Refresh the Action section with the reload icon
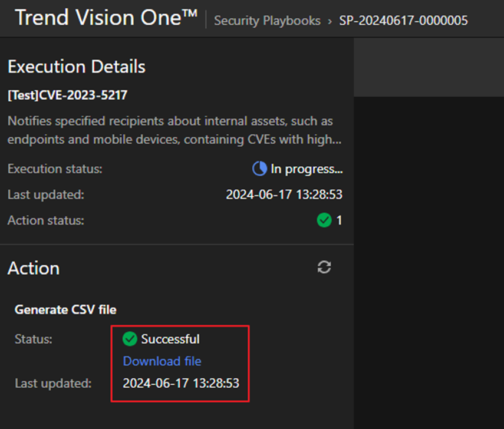The height and width of the screenshot is (429, 504). click(x=324, y=268)
